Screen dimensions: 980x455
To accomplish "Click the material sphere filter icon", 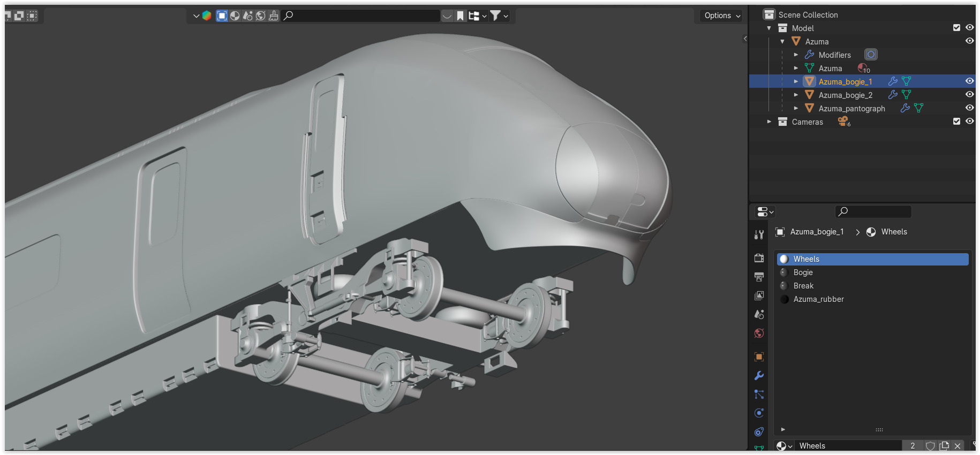I will 235,16.
